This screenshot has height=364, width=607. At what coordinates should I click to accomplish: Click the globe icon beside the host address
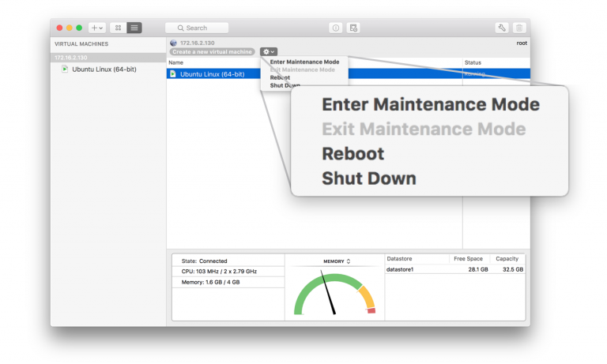tap(173, 43)
